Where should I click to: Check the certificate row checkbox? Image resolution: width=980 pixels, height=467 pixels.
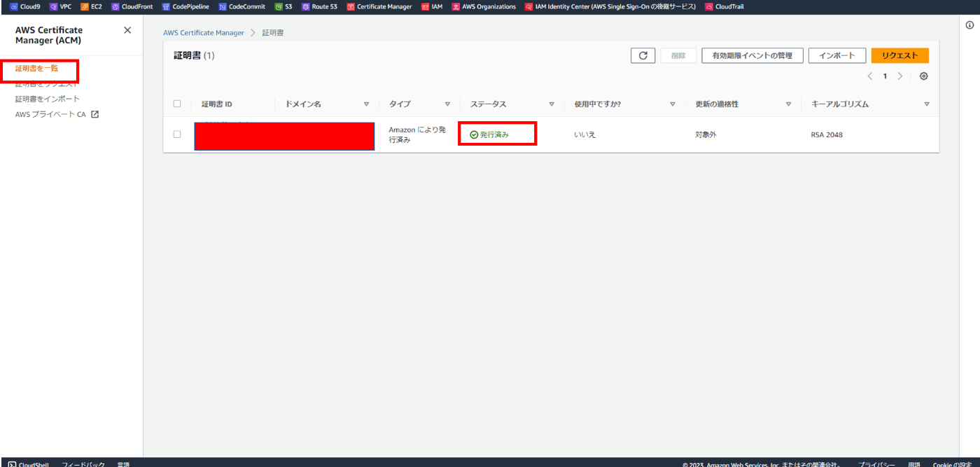click(177, 134)
